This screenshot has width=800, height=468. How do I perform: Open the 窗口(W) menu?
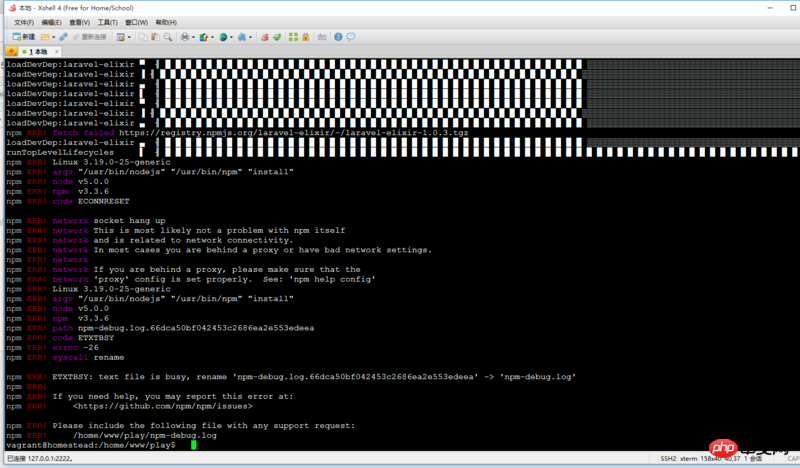tap(136, 22)
